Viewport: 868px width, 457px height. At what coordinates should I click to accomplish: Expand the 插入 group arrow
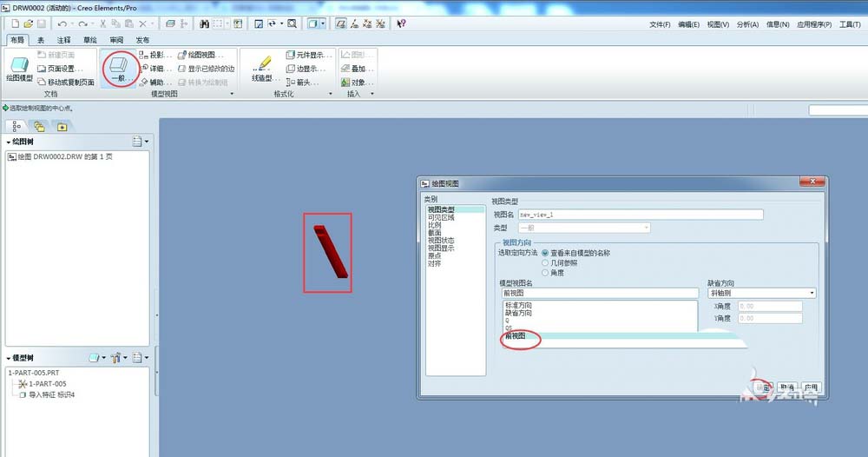point(372,94)
